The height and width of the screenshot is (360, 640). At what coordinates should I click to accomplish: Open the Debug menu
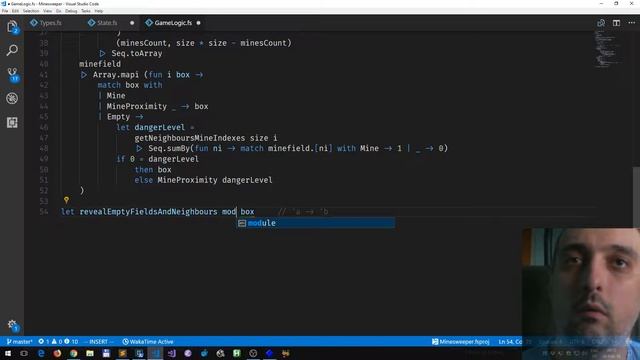(71, 11)
